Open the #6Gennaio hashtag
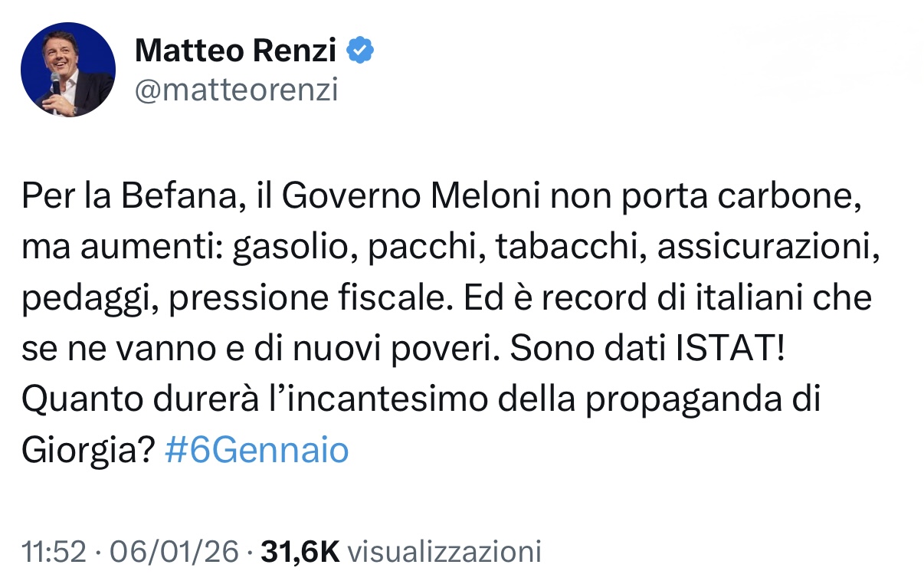 pos(257,451)
